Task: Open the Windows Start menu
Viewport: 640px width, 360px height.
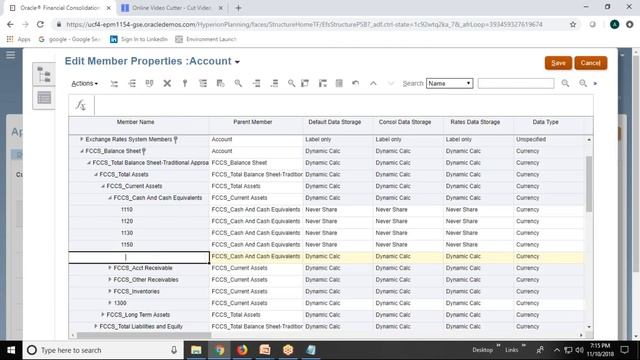Action: 11,350
